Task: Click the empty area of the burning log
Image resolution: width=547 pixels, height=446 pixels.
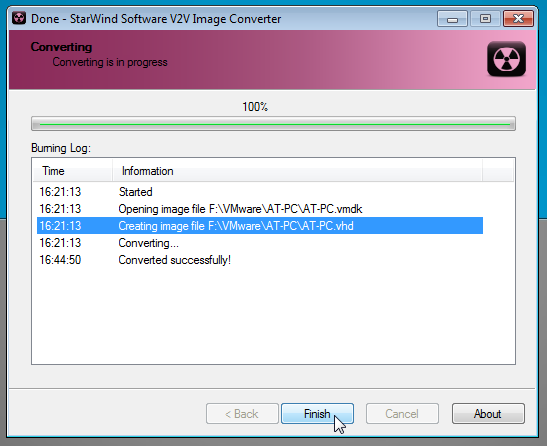Action: [273, 316]
